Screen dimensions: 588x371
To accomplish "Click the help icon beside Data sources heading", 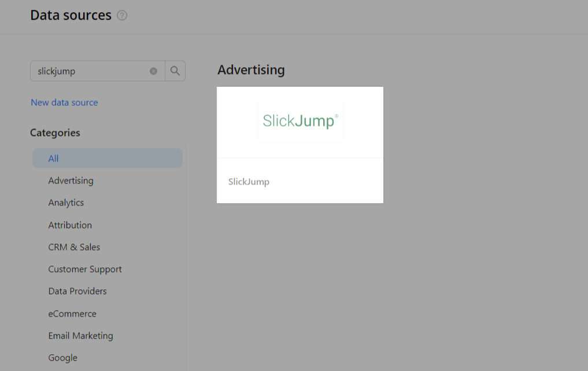I will [x=122, y=16].
